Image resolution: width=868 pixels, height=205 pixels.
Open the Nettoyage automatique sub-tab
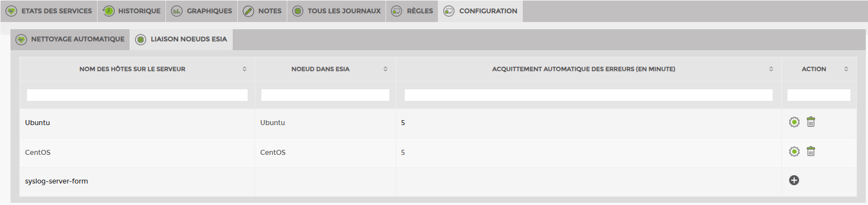(70, 39)
